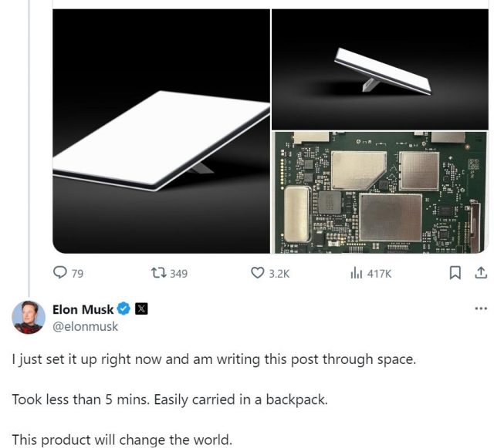The height and width of the screenshot is (448, 494).
Task: Open the top-right dish with kickstand image
Action: (380, 69)
